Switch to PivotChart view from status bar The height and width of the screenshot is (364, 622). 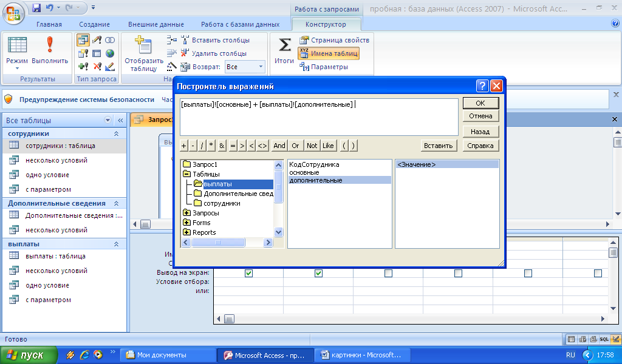[x=593, y=339]
